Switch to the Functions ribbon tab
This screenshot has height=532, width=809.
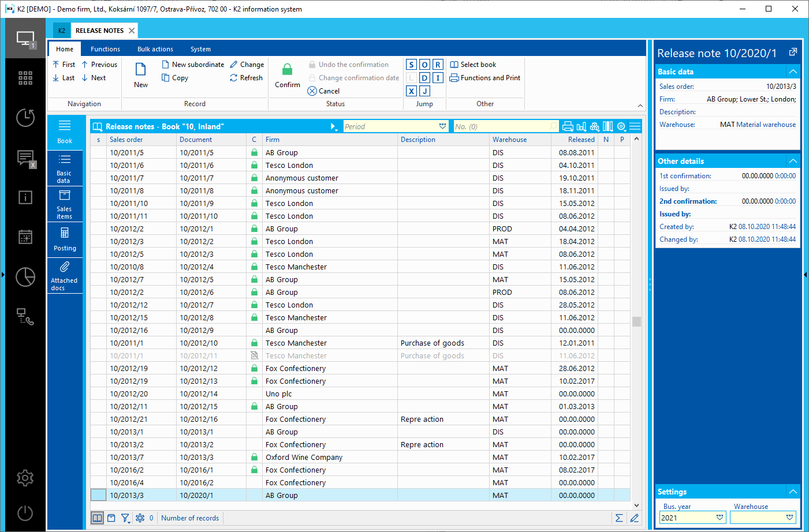coord(105,49)
